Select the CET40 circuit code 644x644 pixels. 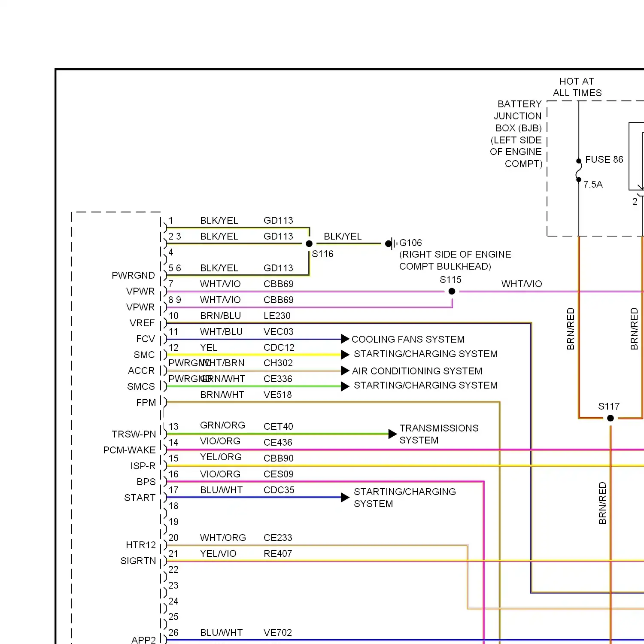tap(278, 426)
